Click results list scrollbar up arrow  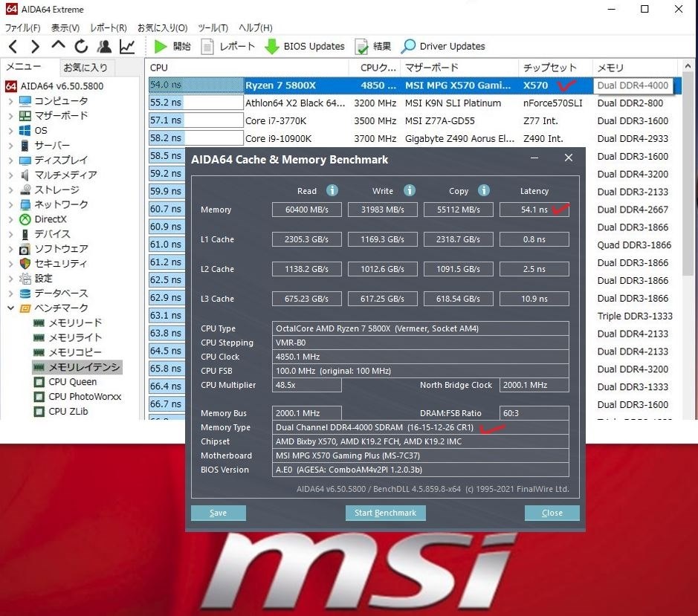(x=688, y=66)
